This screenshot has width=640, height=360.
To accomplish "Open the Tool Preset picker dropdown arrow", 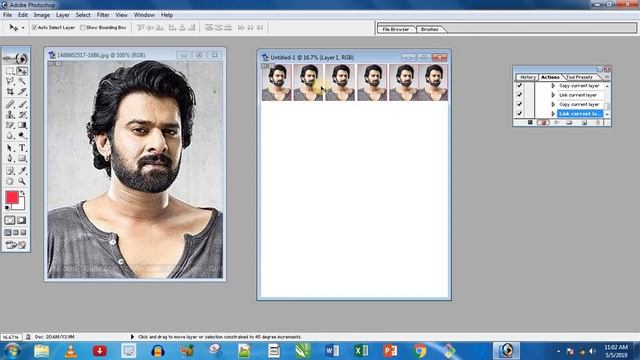I will pyautogui.click(x=23, y=28).
